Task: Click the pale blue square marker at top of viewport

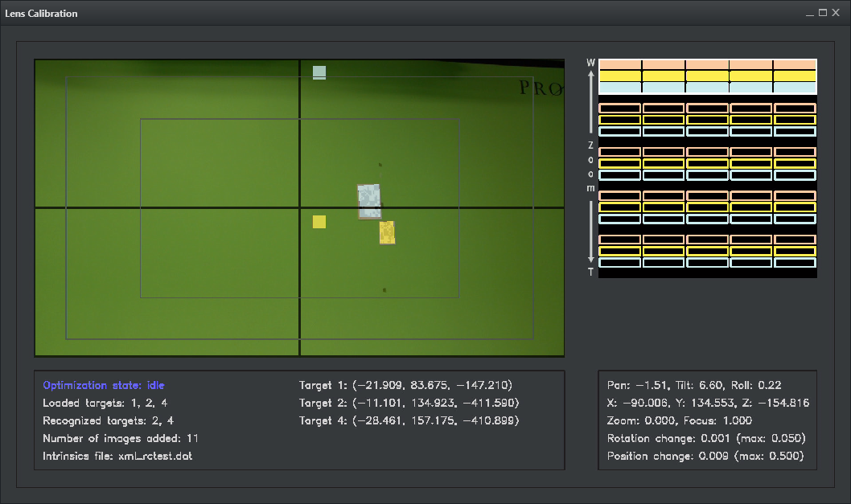Action: [x=319, y=73]
